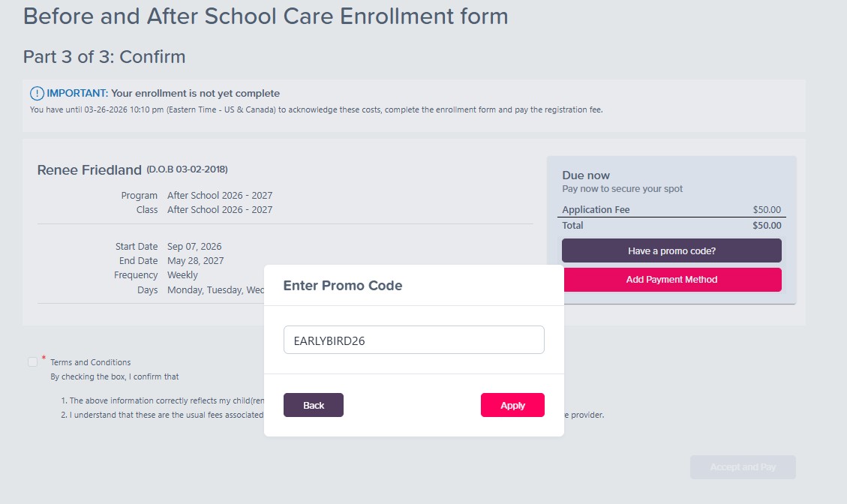
Task: Click the promo code input field
Action: point(413,340)
